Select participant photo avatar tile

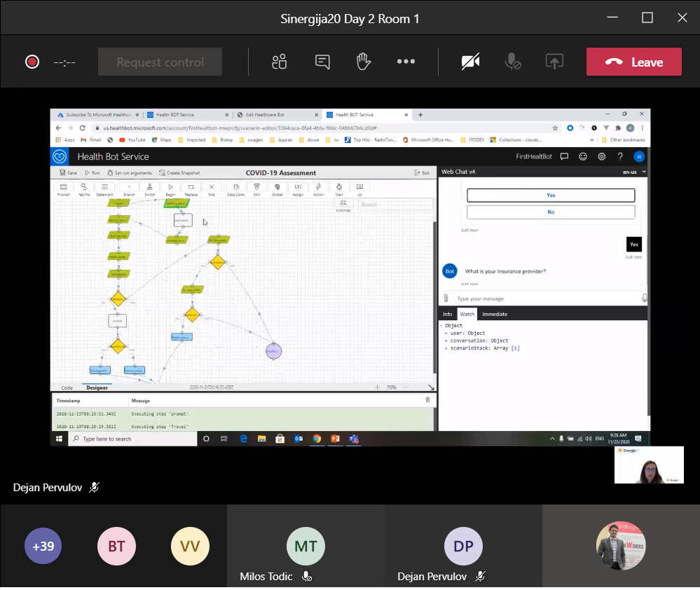click(621, 546)
